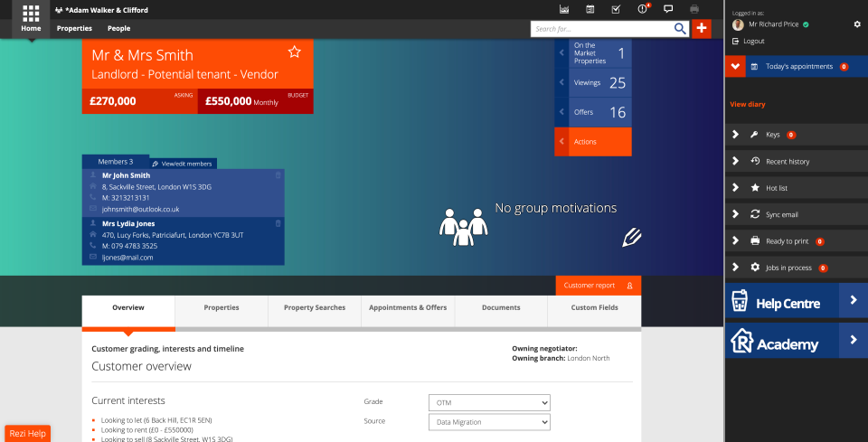Open the alerts icon with red badge
Image resolution: width=868 pixels, height=442 pixels.
pos(643,9)
